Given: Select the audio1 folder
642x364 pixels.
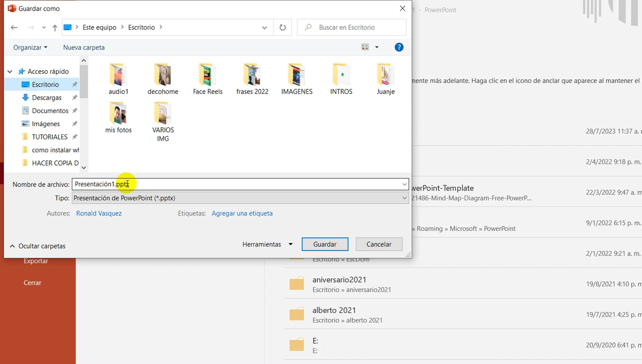Looking at the screenshot, I should pyautogui.click(x=118, y=79).
